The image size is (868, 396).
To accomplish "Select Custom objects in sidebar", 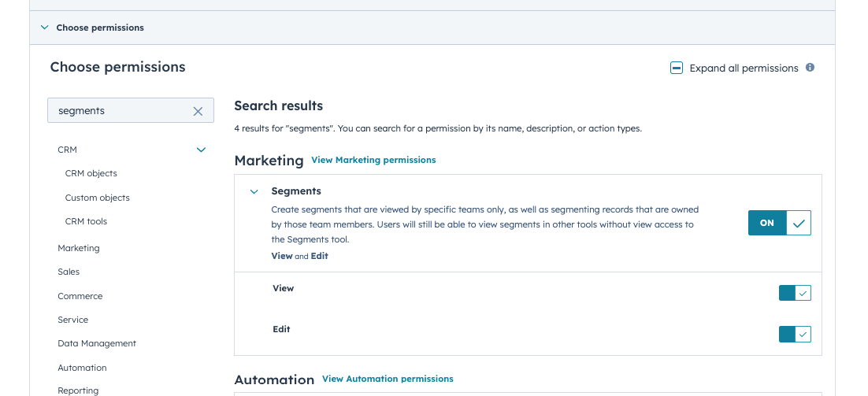I will pyautogui.click(x=98, y=198).
